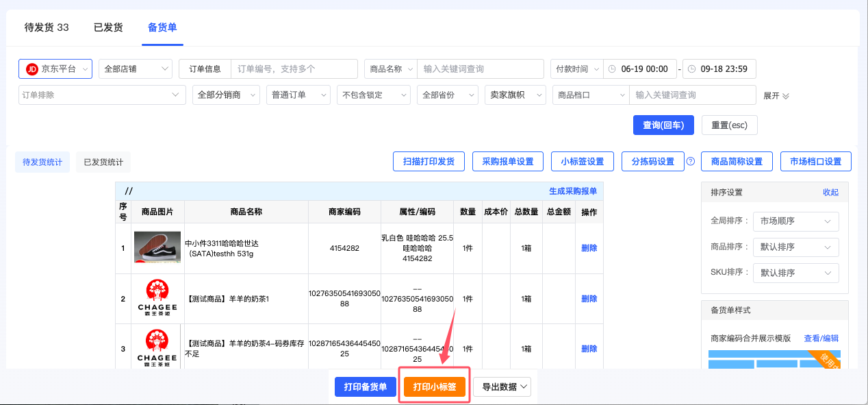Screen dimensions: 868x405
Task: Click the help icon beside 分拣码设置
Action: (x=691, y=161)
